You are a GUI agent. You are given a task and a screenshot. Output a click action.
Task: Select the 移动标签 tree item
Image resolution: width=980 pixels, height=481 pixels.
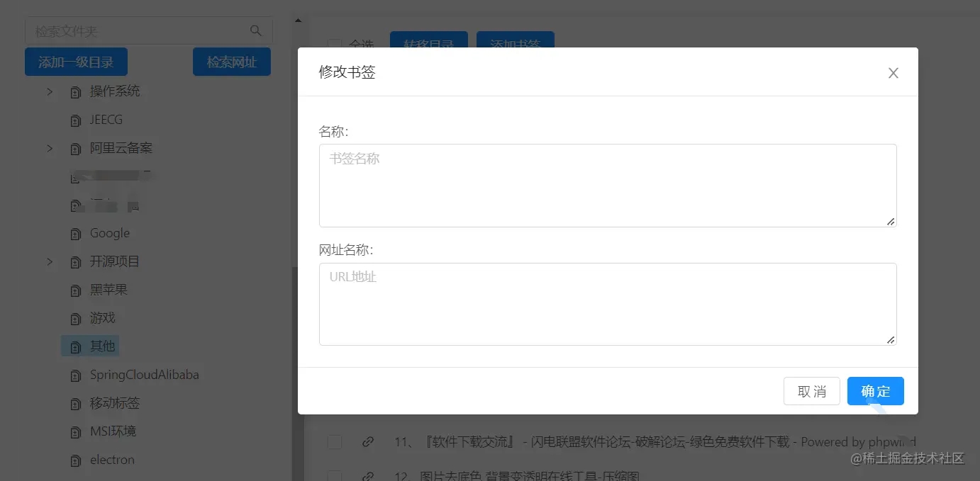tap(115, 403)
